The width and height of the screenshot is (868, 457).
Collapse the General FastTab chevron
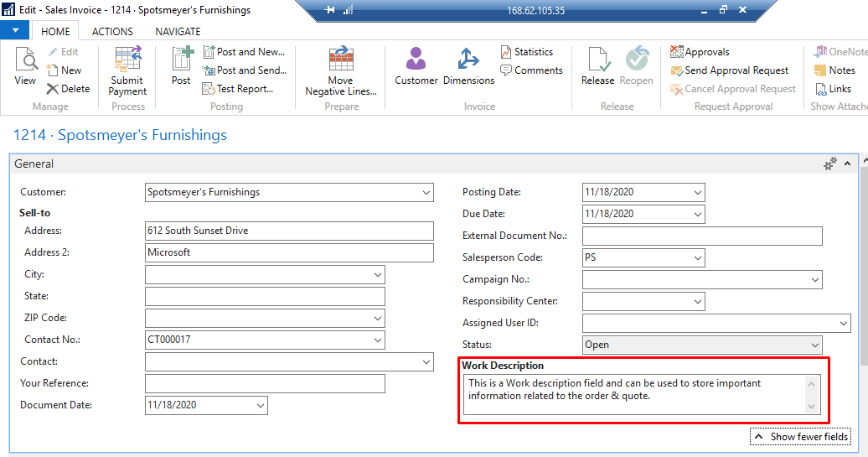tap(848, 164)
